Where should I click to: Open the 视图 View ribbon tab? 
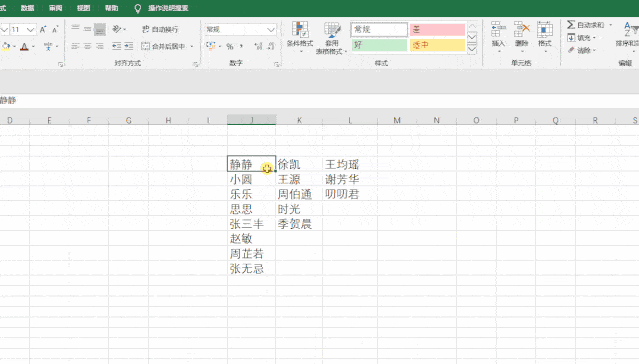[x=84, y=8]
